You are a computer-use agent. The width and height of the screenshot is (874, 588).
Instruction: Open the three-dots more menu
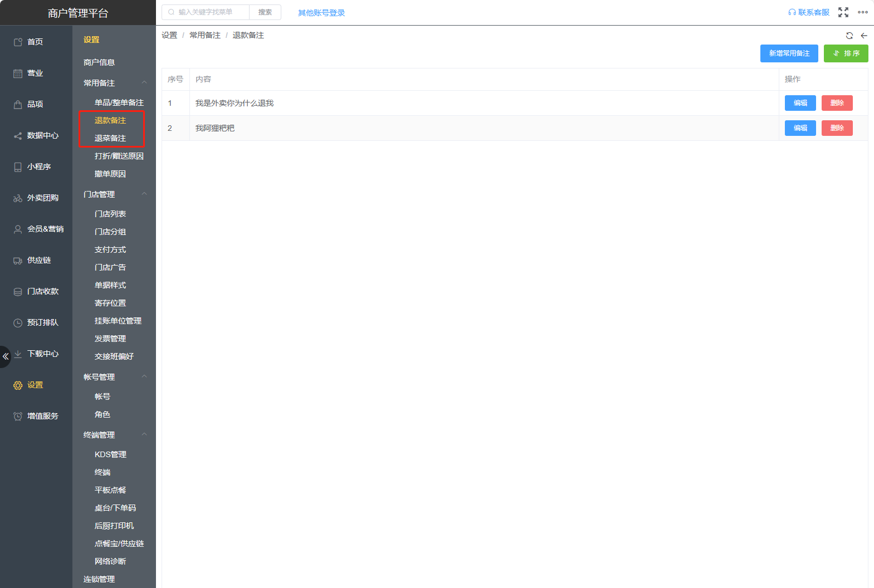[x=863, y=12]
